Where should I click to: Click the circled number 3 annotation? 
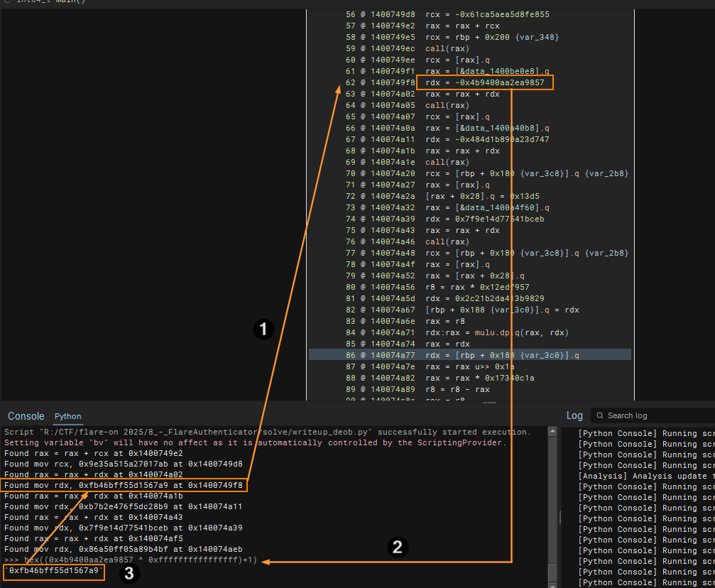[129, 574]
